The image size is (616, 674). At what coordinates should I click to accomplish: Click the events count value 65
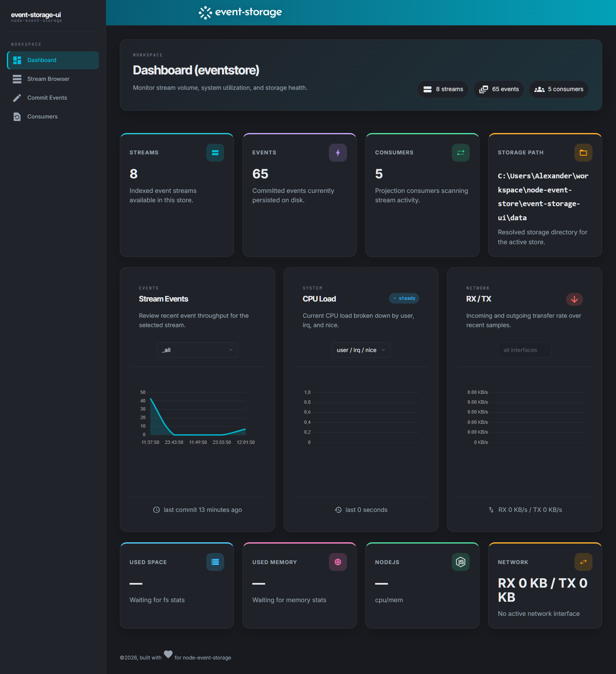261,174
